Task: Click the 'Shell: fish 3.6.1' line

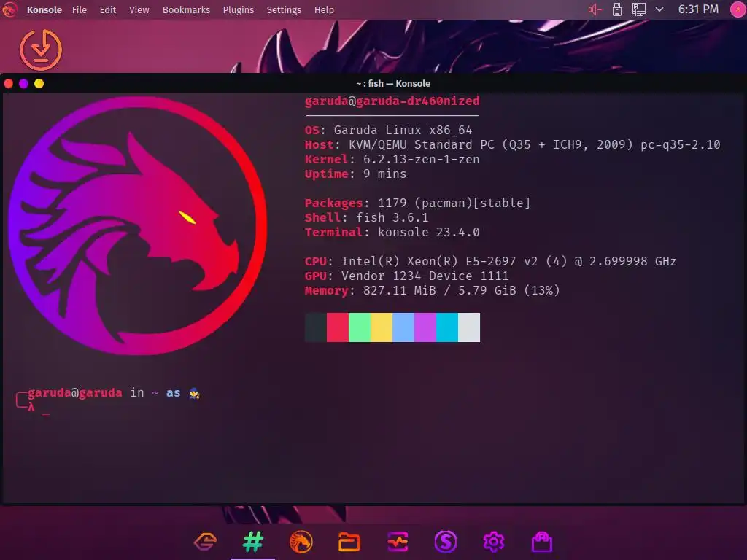Action: coord(367,217)
